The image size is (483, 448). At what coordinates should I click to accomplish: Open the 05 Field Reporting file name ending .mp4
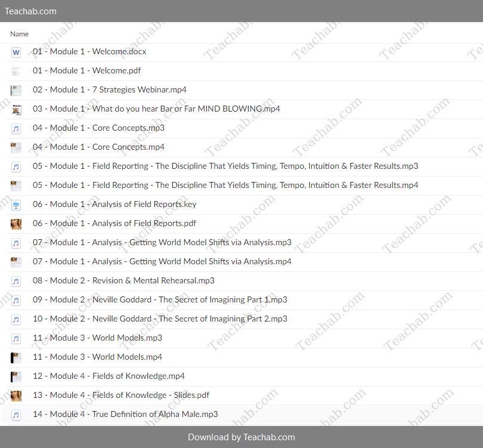[225, 185]
